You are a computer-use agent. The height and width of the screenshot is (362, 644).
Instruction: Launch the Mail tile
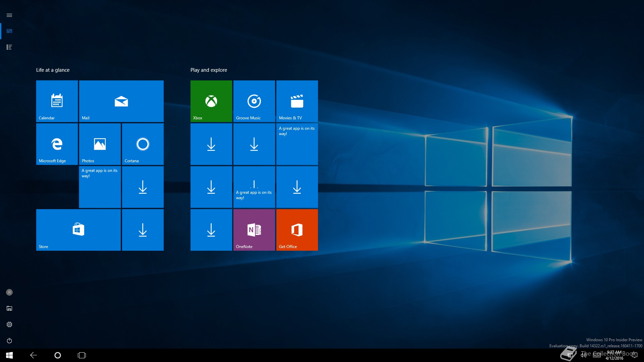(x=121, y=101)
